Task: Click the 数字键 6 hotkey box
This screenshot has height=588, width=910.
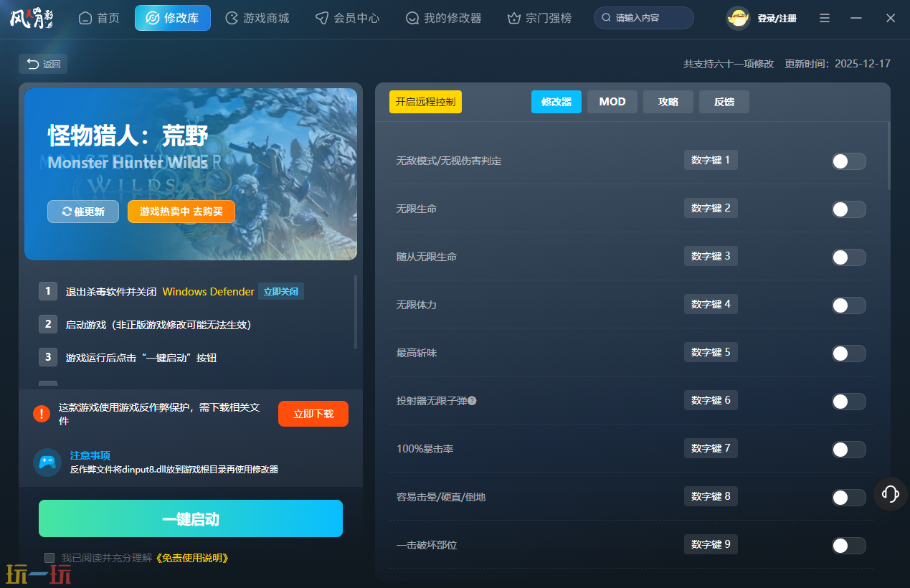Action: point(711,400)
